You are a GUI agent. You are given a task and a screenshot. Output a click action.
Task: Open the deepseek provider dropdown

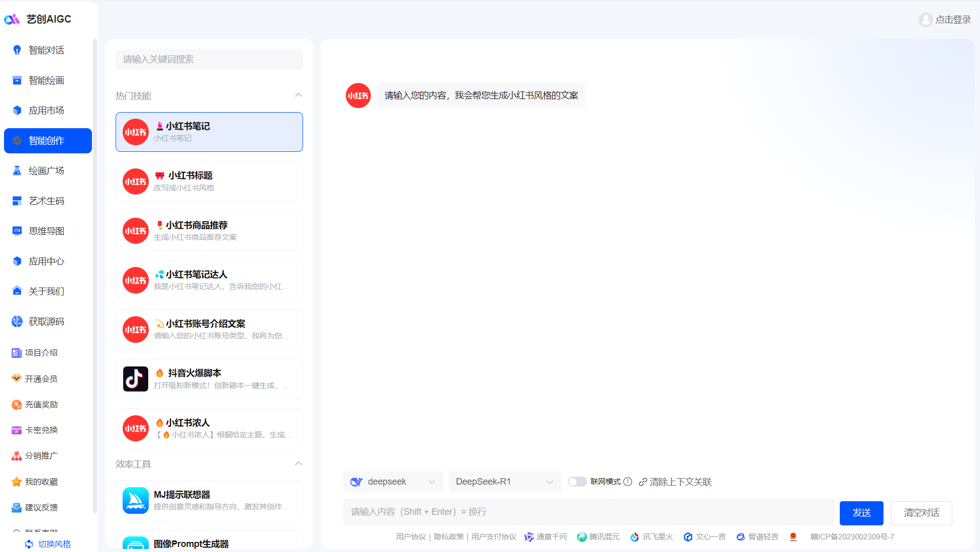[x=393, y=482]
